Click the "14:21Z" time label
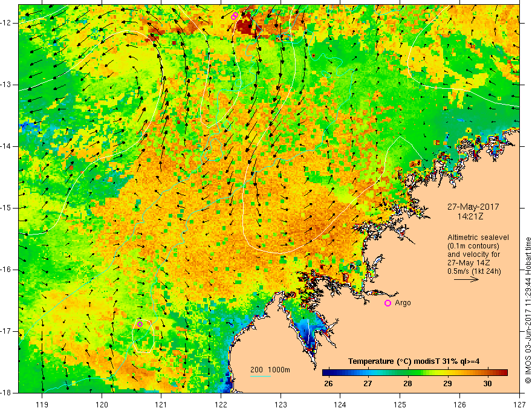This screenshot has height=411, width=532. (470, 216)
